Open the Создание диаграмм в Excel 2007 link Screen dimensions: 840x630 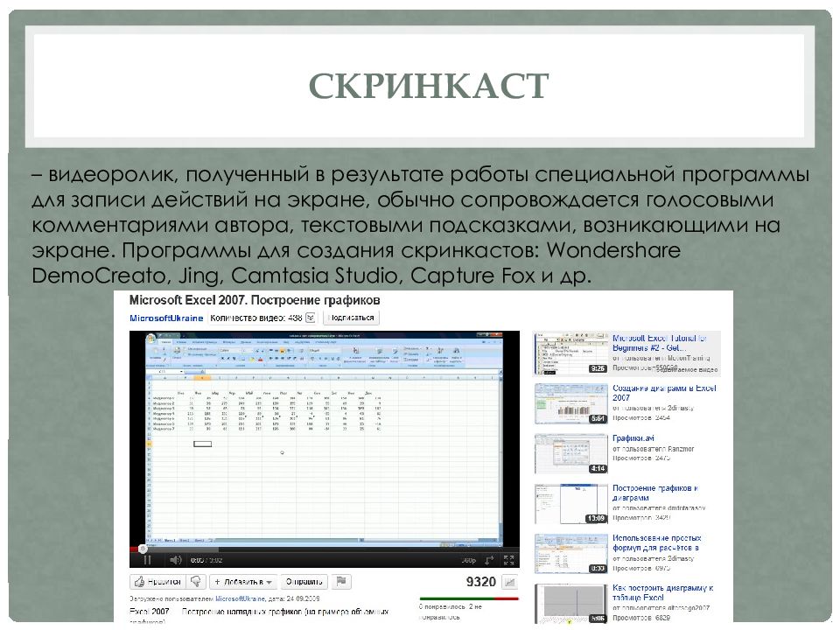(664, 393)
